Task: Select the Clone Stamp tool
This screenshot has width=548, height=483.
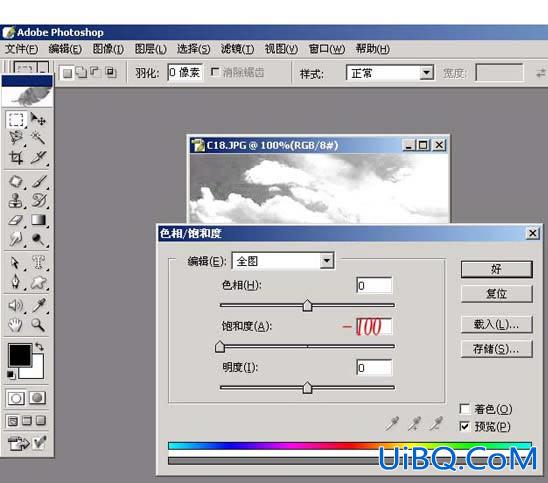Action: [x=16, y=201]
